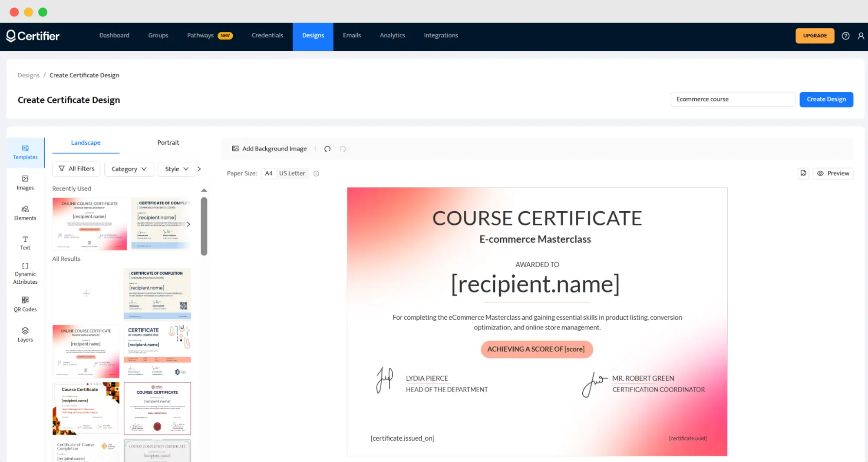Open the Designs menu
Viewport: 868px width, 462px height.
313,37
